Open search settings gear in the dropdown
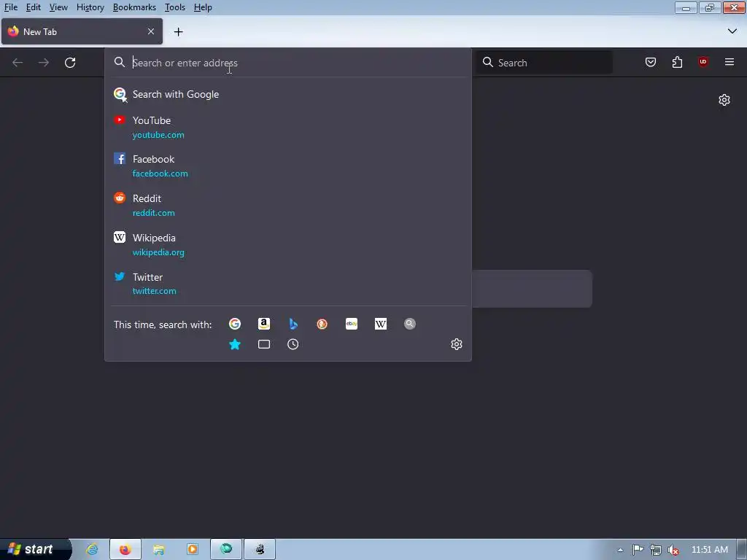Screen dimensions: 747x560 tap(457, 344)
